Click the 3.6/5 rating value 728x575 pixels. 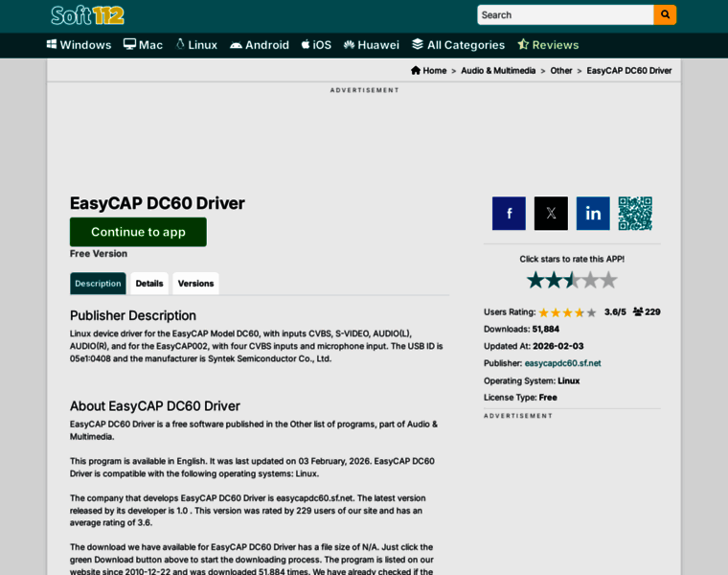[615, 311]
